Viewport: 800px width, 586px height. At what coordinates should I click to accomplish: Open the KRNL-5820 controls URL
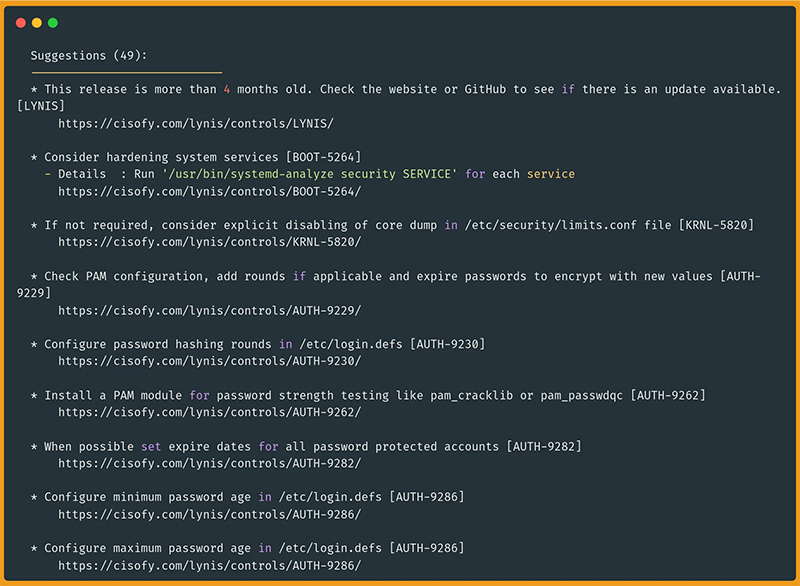coord(209,242)
